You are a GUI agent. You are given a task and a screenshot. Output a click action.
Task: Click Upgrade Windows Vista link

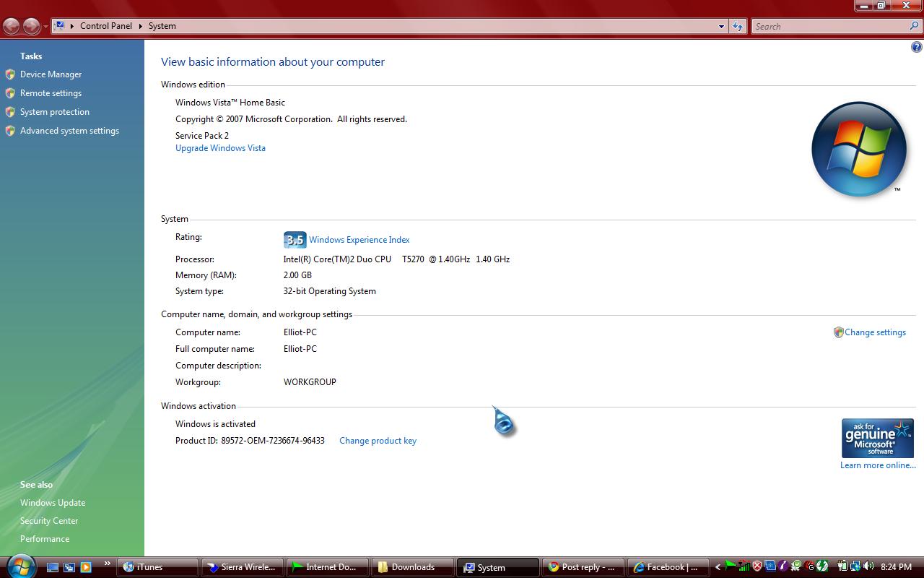pos(220,148)
